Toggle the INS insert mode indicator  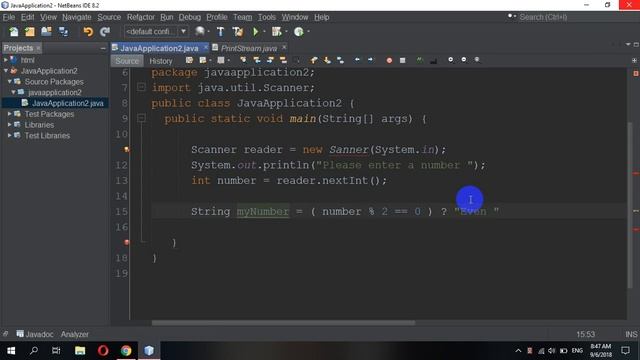(631, 334)
